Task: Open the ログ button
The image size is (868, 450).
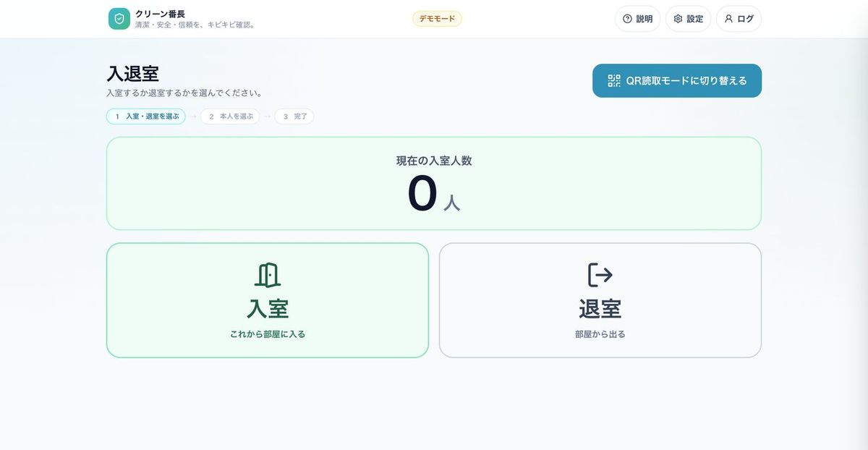Action: click(x=739, y=19)
